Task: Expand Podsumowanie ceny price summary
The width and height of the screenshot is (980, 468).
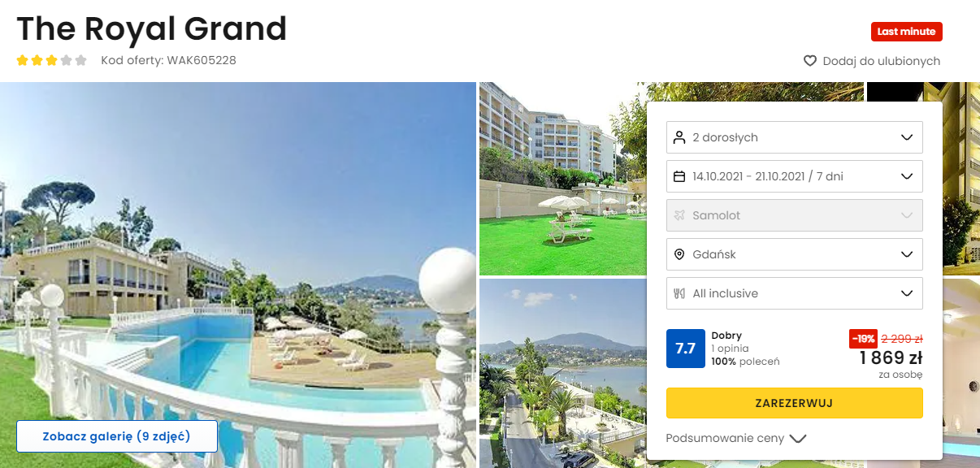Action: click(736, 438)
